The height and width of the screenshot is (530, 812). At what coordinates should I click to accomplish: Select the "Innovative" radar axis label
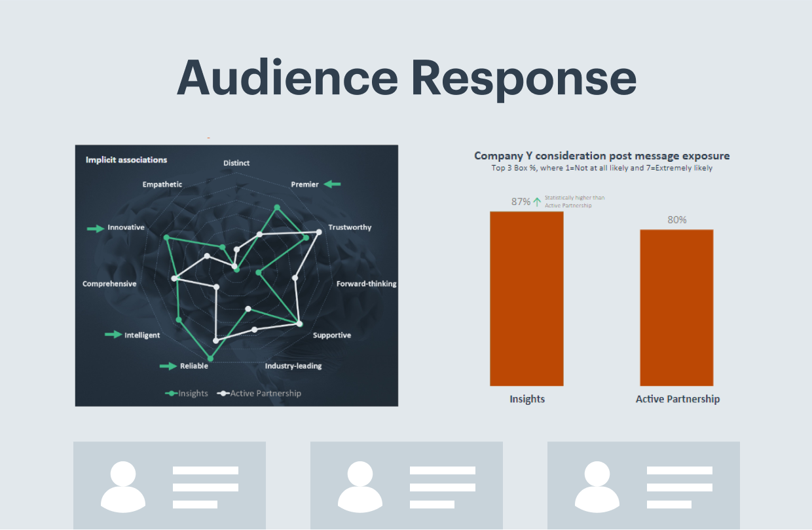[126, 228]
